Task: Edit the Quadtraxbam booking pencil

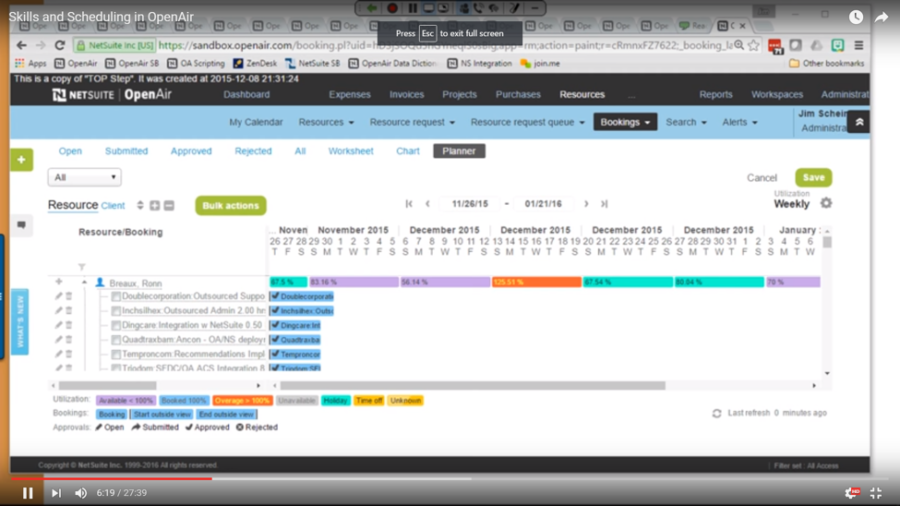Action: point(59,340)
